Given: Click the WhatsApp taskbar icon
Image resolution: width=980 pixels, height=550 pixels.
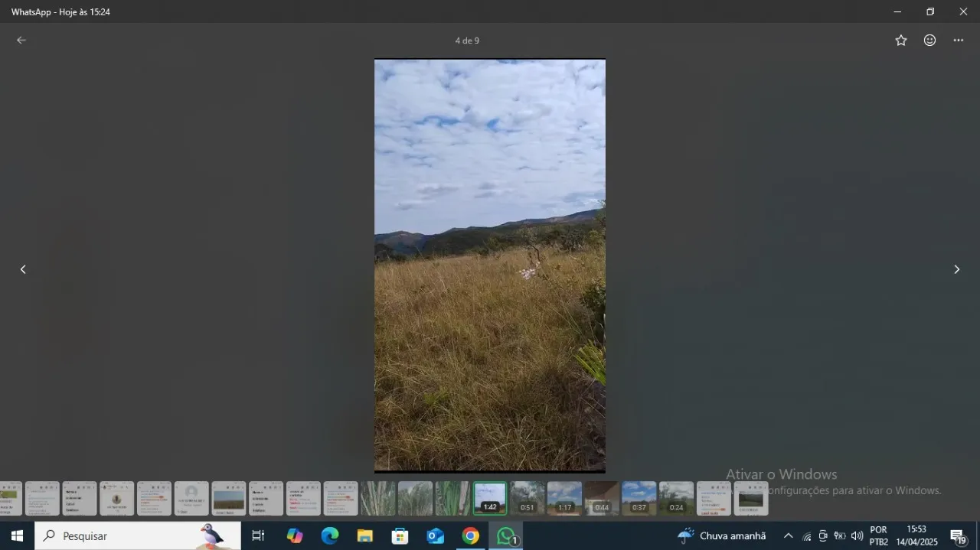Looking at the screenshot, I should [x=506, y=536].
